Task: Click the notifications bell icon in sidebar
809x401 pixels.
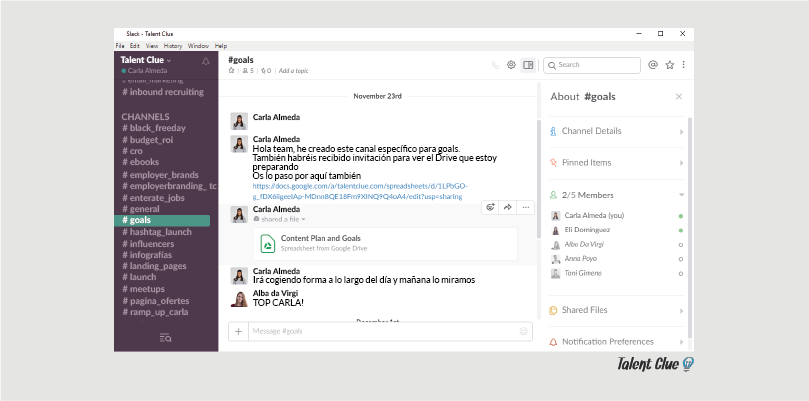Action: tap(205, 61)
